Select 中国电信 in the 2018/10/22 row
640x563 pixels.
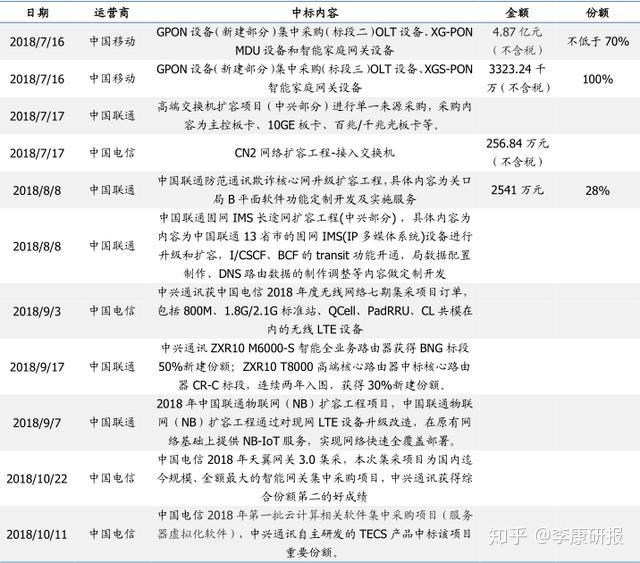(x=112, y=478)
